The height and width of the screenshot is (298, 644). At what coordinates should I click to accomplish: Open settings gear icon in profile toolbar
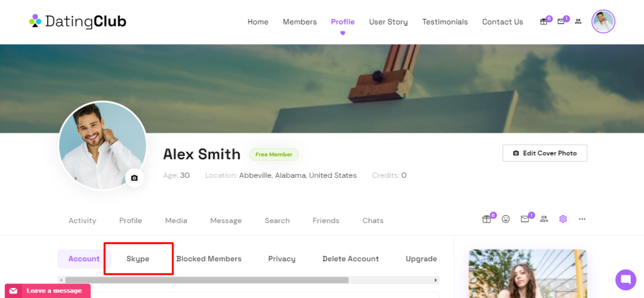point(563,219)
